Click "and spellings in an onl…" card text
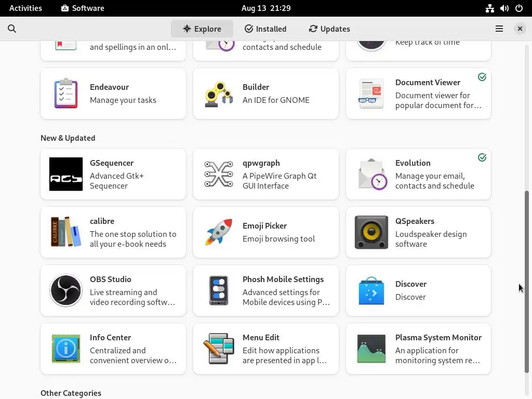532x399 pixels. pos(133,47)
